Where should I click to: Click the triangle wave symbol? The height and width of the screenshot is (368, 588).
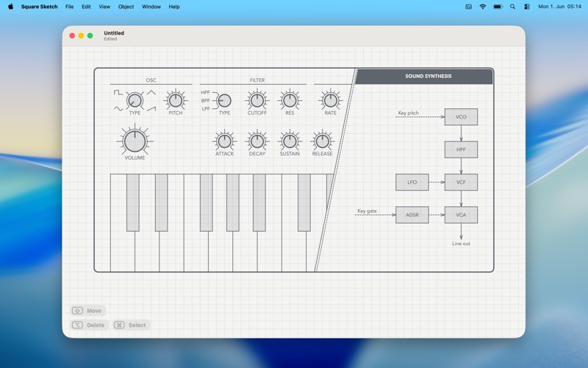[151, 93]
